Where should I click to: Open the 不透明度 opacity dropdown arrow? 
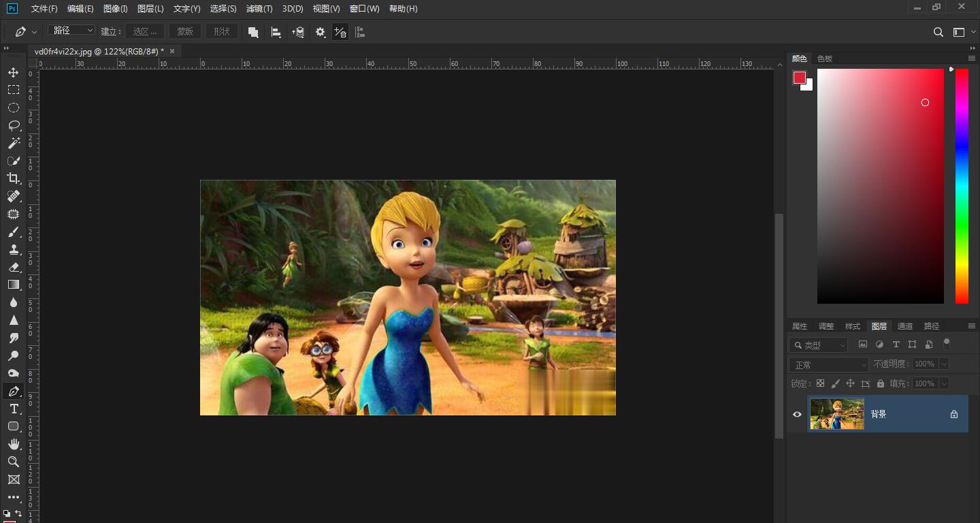point(944,364)
